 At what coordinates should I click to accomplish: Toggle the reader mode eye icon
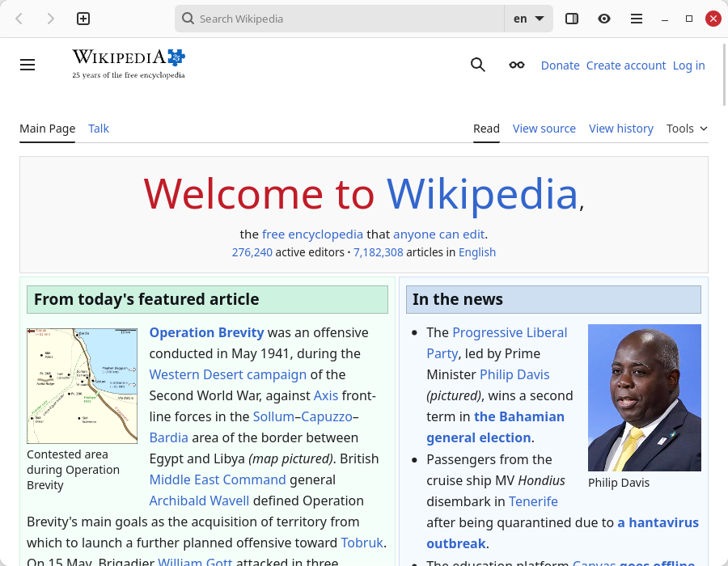[x=604, y=19]
